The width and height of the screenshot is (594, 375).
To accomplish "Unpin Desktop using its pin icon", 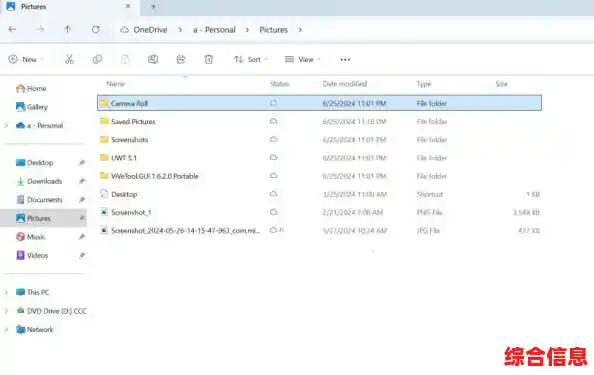I will click(x=81, y=162).
